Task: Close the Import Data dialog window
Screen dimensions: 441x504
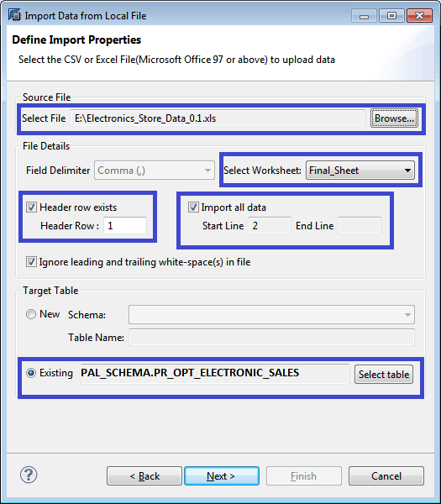Action: tap(419, 16)
